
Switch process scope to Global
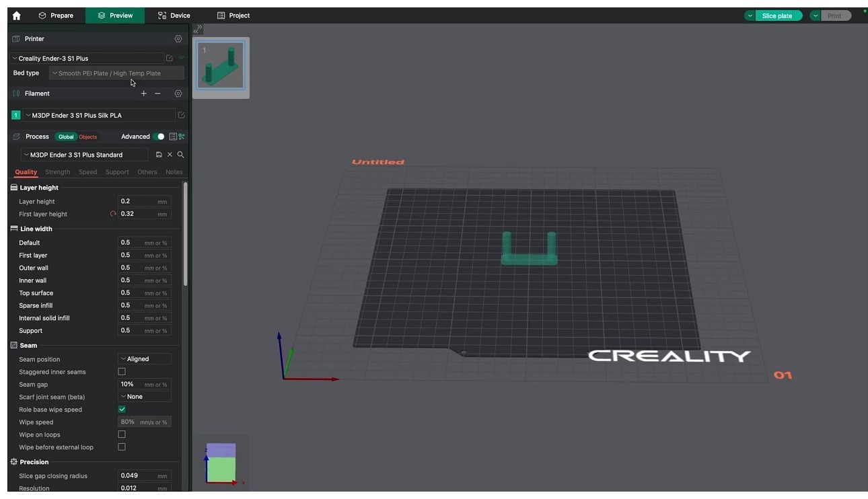(x=66, y=137)
